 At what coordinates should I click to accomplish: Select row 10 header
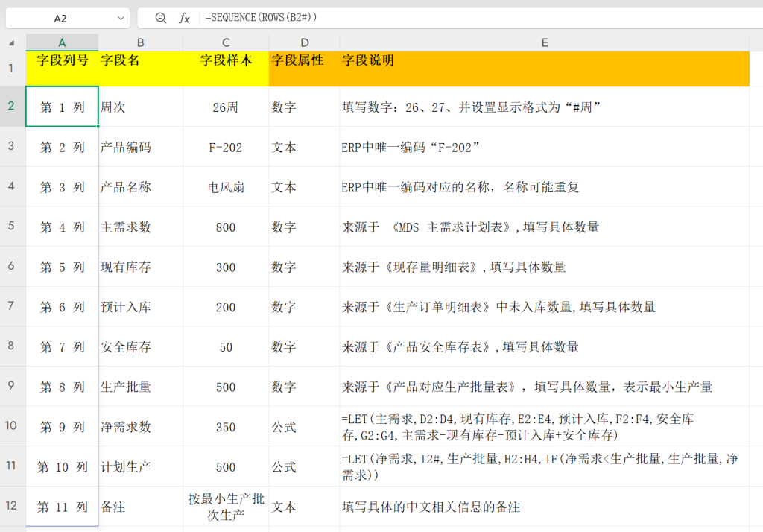point(11,426)
